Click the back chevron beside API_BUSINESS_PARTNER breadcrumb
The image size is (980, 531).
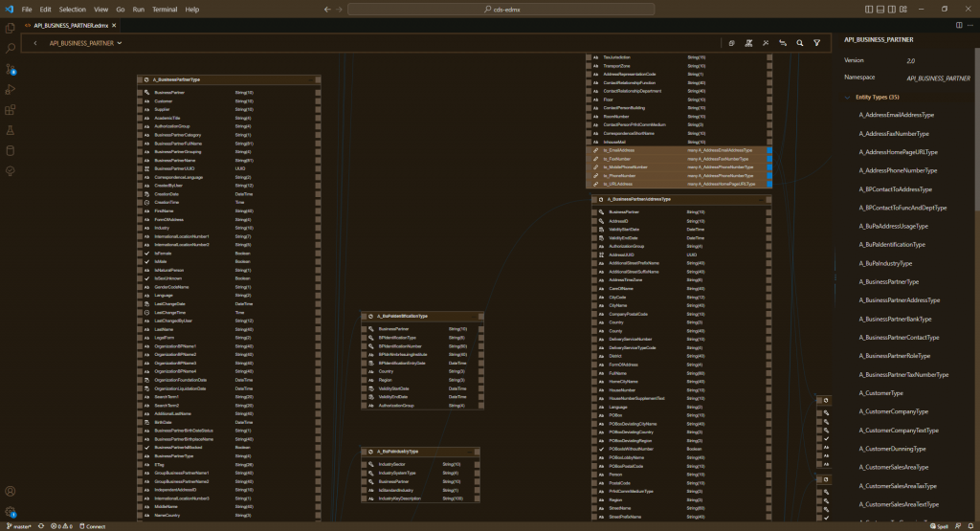[35, 43]
